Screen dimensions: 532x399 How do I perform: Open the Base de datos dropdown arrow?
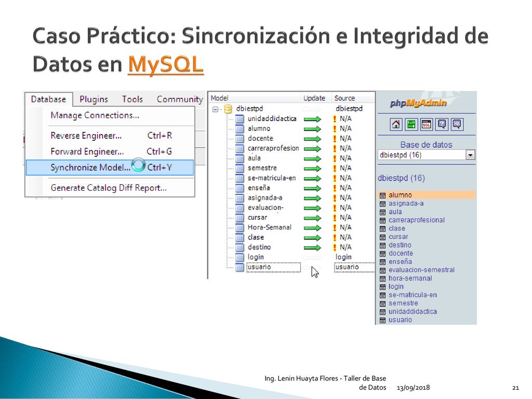470,155
